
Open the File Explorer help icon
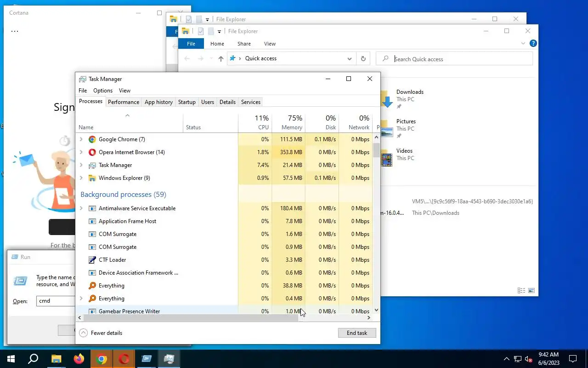pos(533,44)
